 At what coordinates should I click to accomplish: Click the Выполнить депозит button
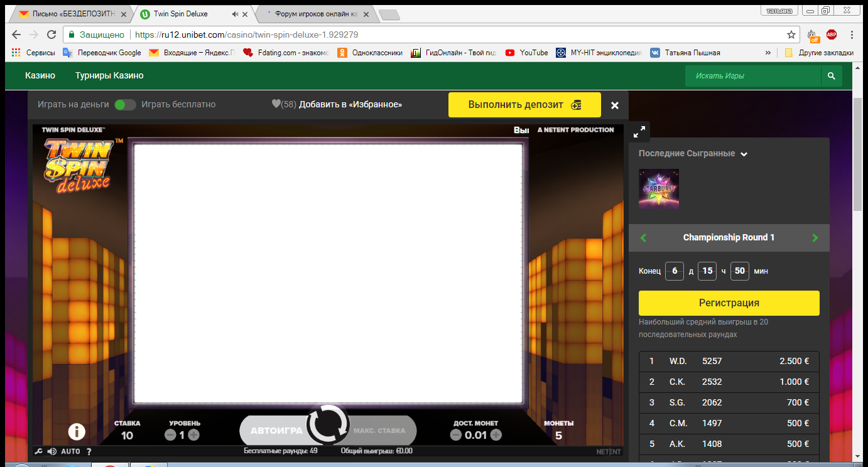pos(524,105)
